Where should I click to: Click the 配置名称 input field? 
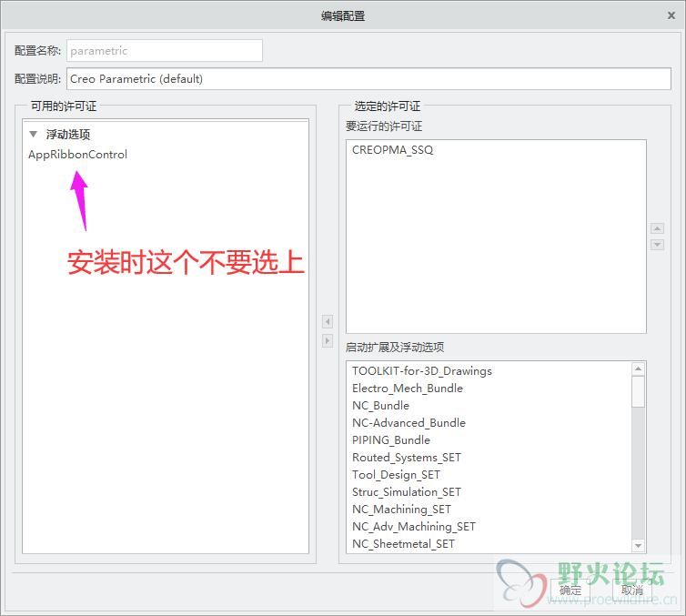click(165, 51)
